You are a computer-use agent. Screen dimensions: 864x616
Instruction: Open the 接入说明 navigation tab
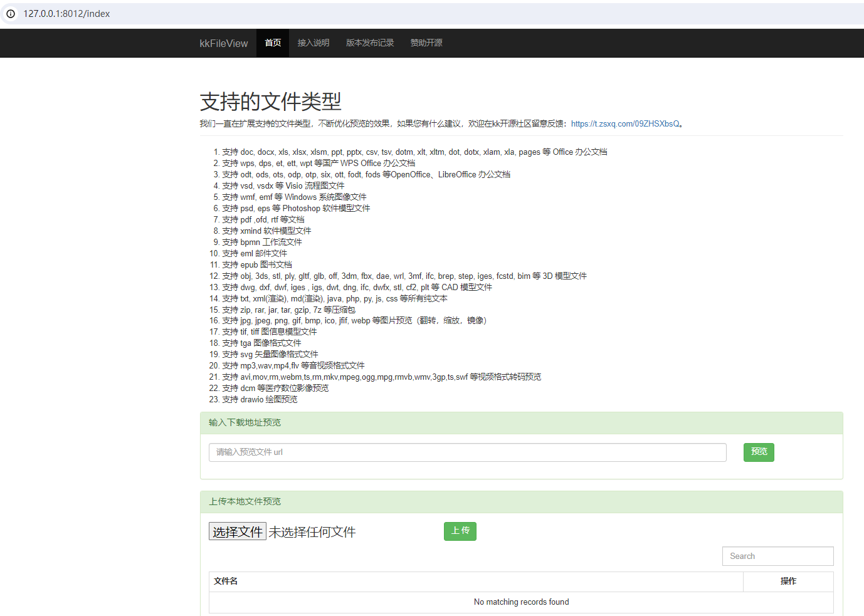pyautogui.click(x=313, y=43)
